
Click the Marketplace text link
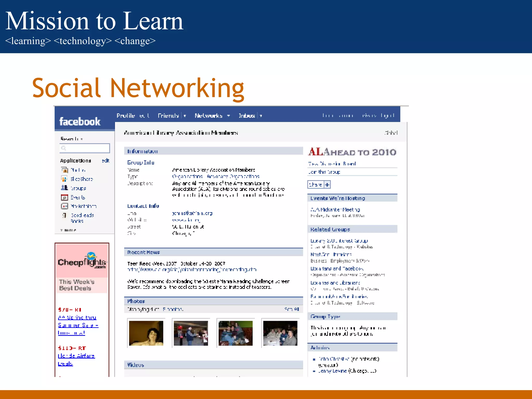(x=84, y=206)
